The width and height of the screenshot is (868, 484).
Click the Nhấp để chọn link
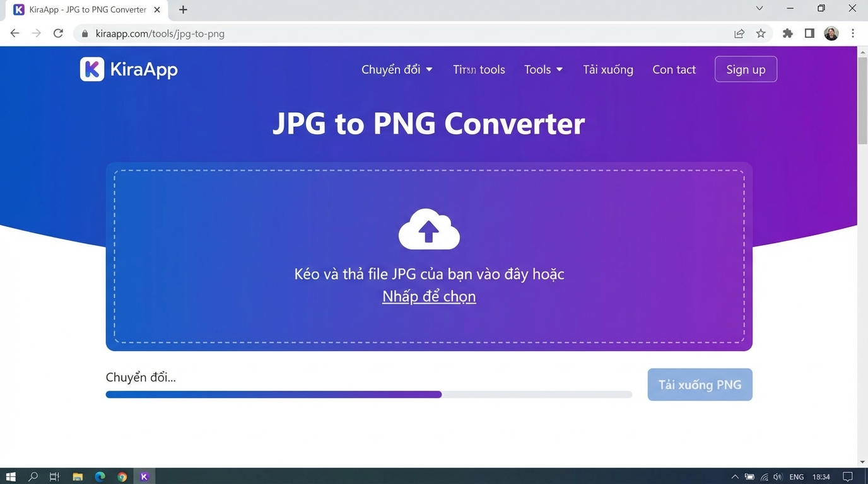429,296
